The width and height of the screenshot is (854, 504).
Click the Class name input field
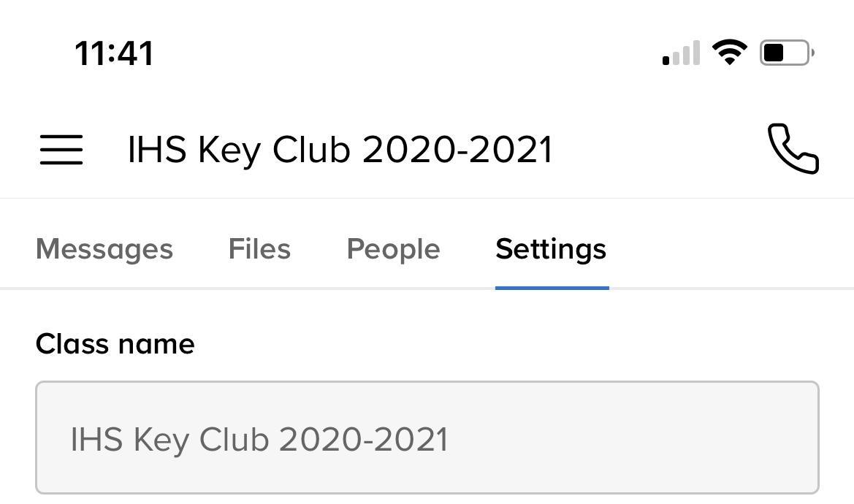[x=427, y=438]
